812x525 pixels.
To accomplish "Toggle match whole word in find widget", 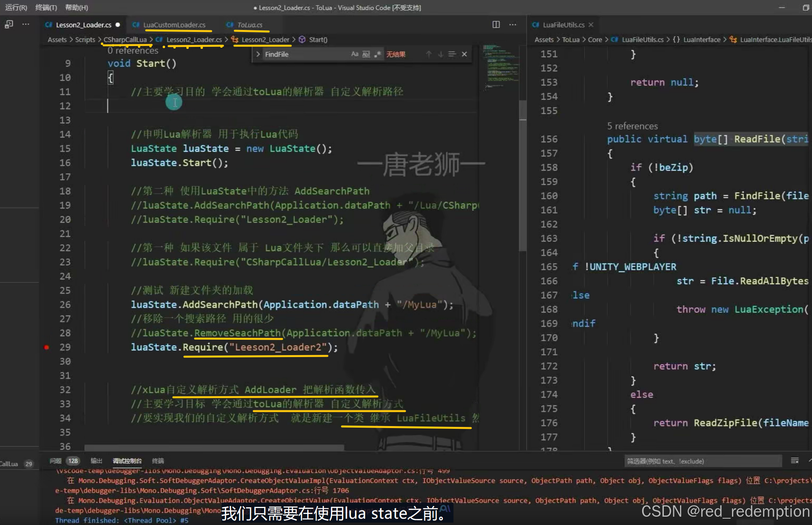I will [366, 54].
